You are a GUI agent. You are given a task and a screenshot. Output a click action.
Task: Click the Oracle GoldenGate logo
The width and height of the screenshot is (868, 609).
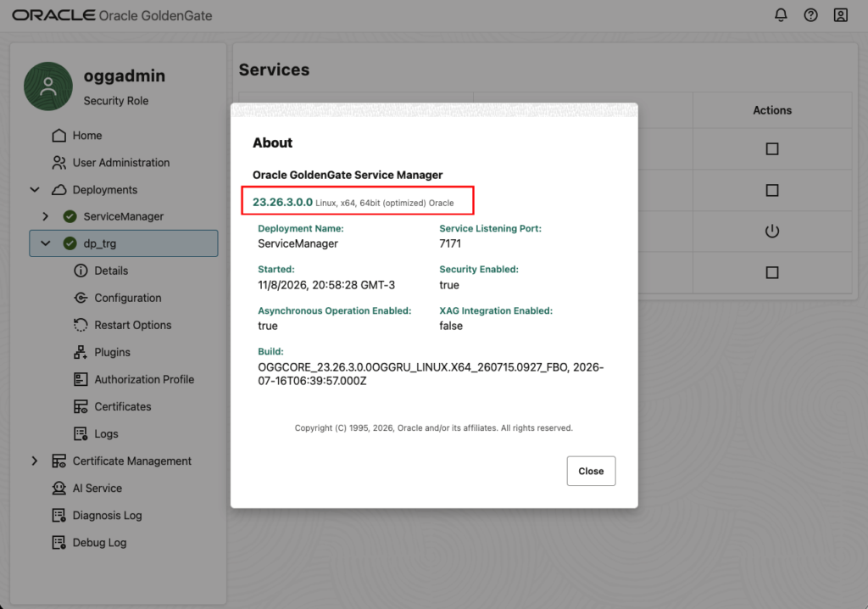[113, 15]
